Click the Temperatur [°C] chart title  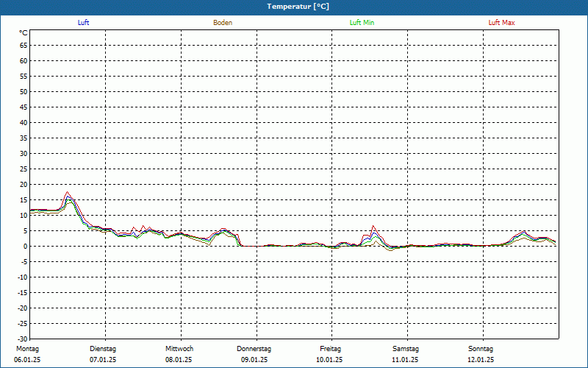pyautogui.click(x=298, y=7)
